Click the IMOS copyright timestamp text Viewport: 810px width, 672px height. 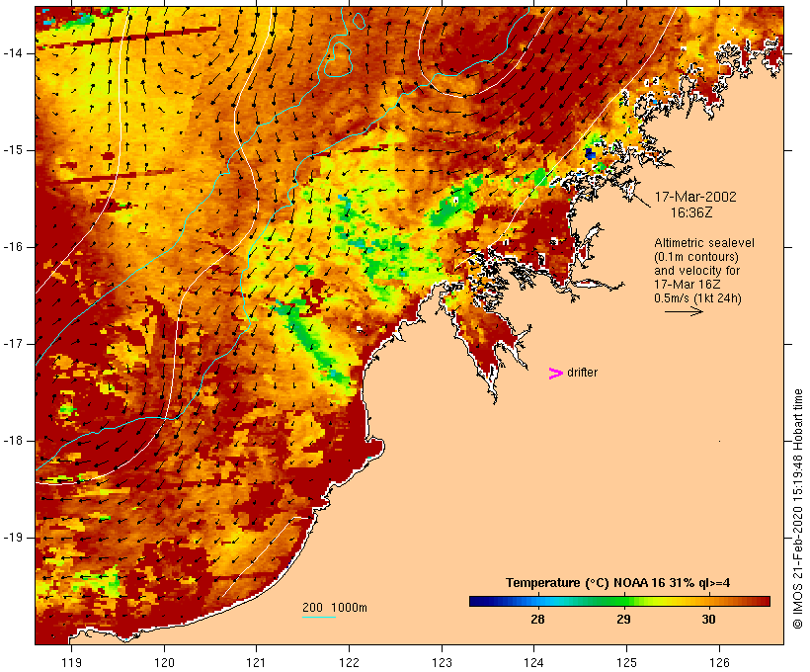pyautogui.click(x=797, y=509)
